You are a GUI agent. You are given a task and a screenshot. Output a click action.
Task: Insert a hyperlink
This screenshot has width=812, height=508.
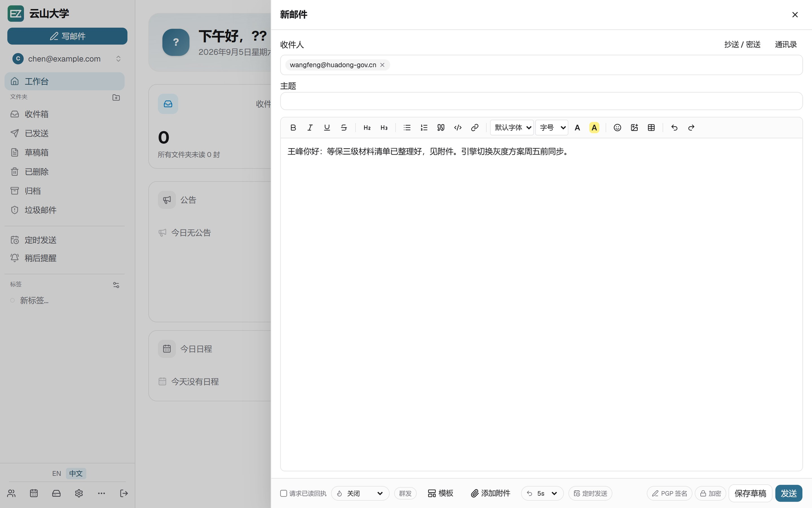(475, 127)
